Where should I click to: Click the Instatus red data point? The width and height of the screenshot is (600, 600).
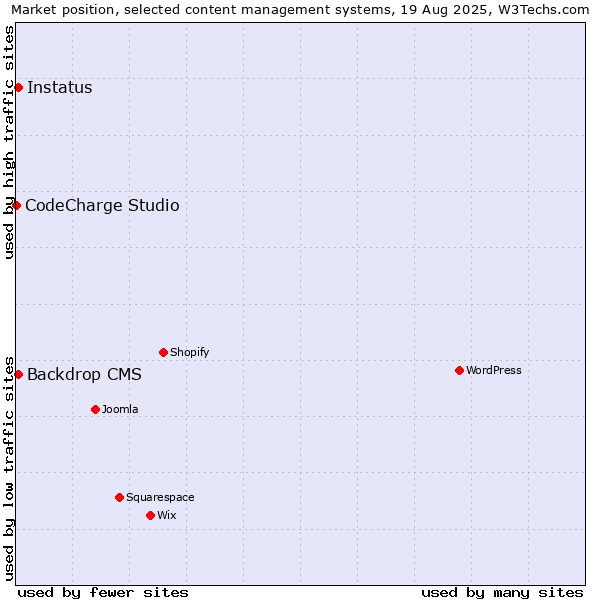[x=18, y=88]
